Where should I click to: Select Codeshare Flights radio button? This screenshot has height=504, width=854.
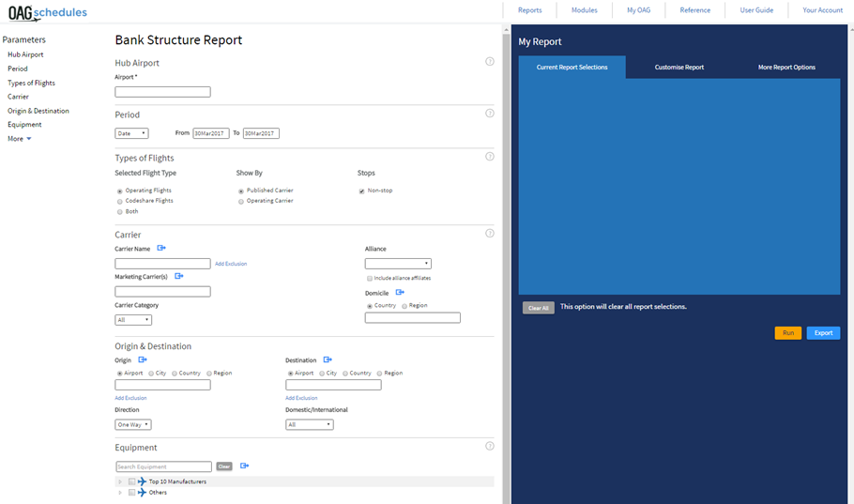(x=120, y=202)
